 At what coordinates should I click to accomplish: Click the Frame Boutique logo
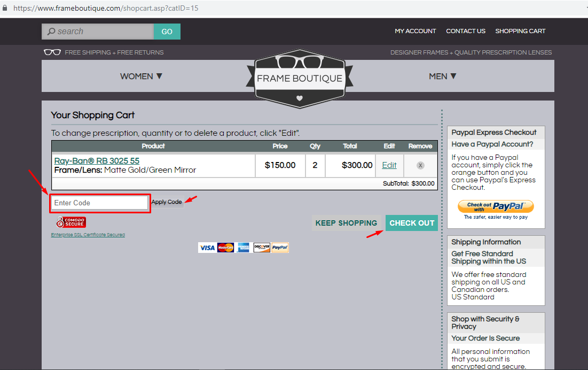click(x=299, y=79)
